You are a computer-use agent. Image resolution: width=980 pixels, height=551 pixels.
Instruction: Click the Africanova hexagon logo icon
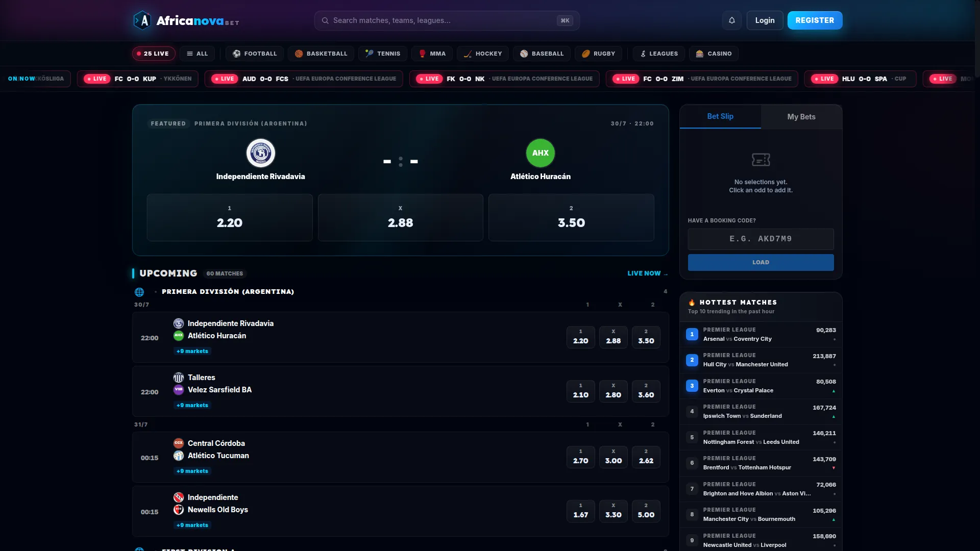pos(142,20)
